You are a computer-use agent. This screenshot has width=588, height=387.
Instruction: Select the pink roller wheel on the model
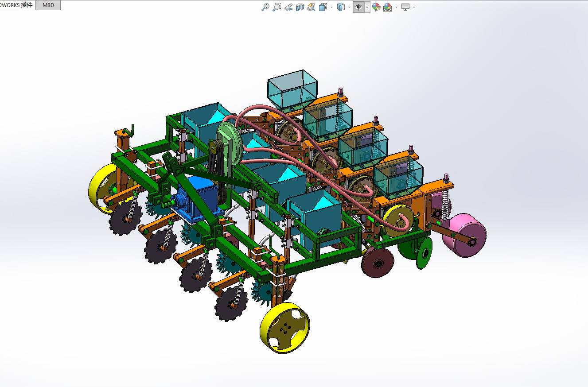[x=464, y=235]
